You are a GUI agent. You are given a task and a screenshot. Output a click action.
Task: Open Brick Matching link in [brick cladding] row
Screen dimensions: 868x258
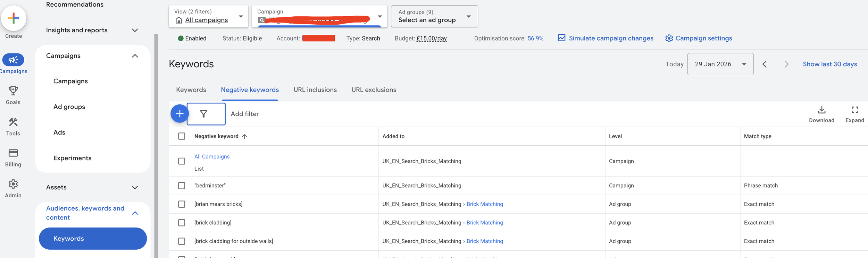click(485, 223)
